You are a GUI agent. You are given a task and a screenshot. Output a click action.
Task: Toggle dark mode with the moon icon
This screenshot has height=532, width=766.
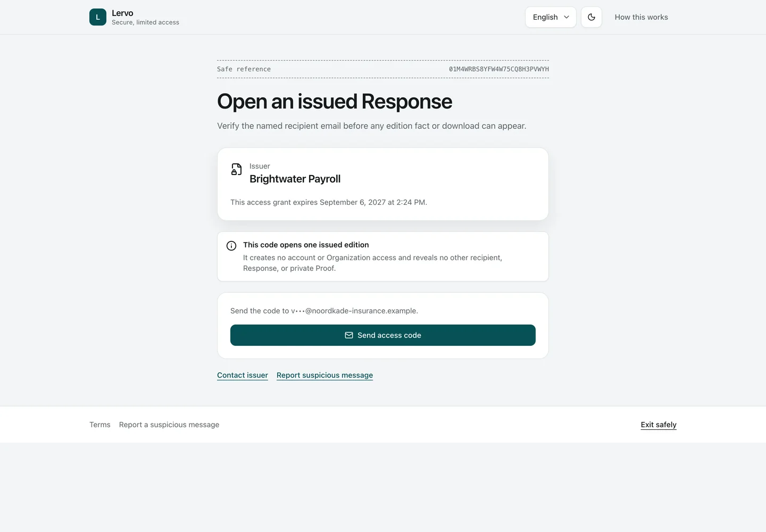592,17
